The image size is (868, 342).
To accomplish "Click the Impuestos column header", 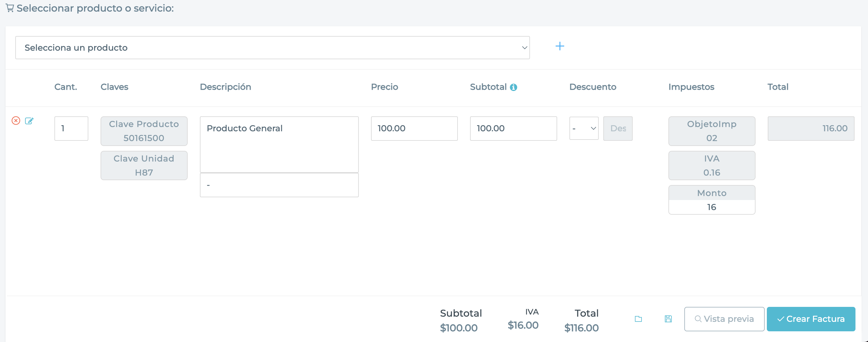I will 691,87.
